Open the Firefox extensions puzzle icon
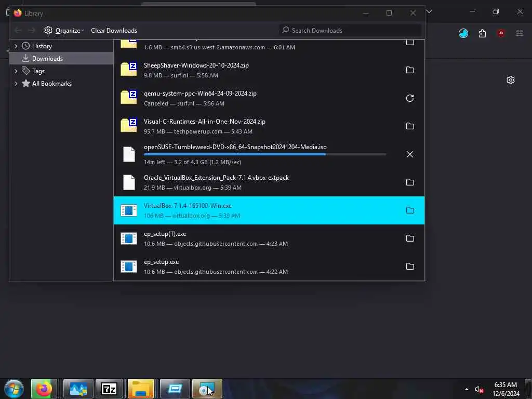Image resolution: width=532 pixels, height=399 pixels. (482, 33)
